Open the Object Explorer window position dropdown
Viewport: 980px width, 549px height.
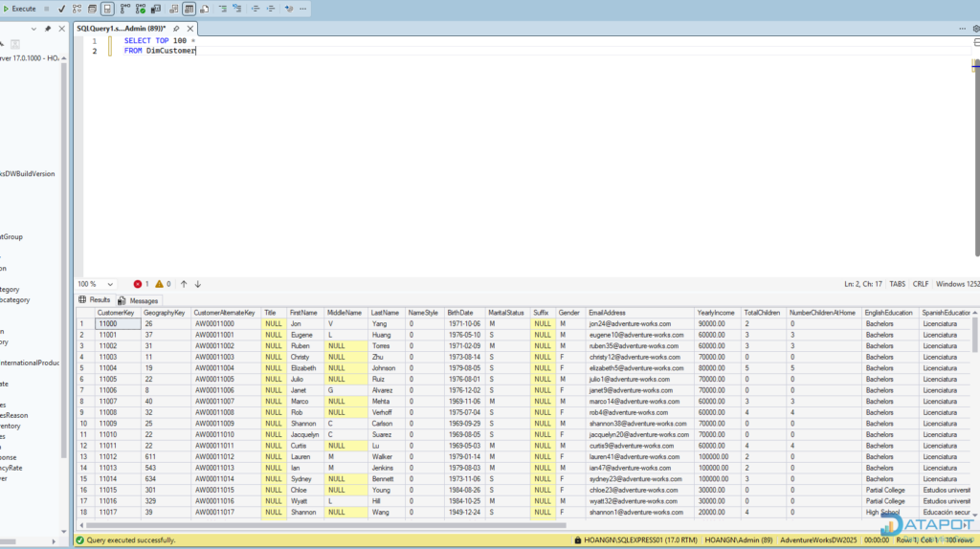tap(33, 29)
